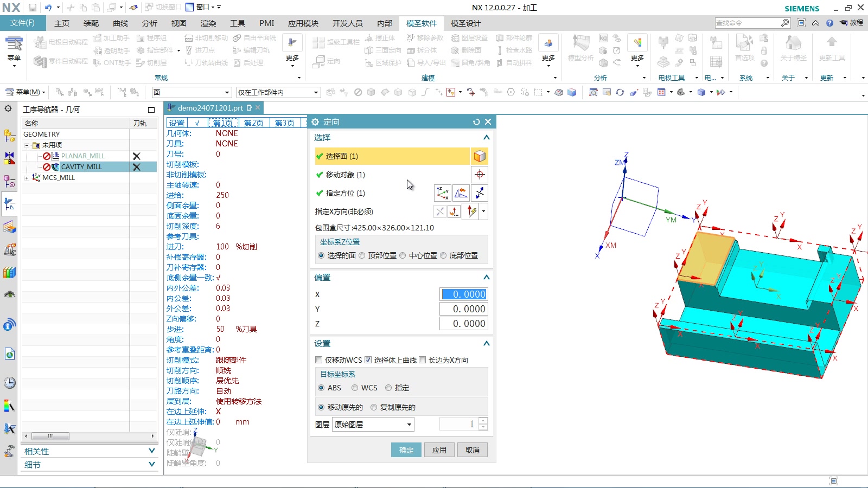Click the reverse direction arrows icon
Image resolution: width=868 pixels, height=488 pixels.
point(480,193)
